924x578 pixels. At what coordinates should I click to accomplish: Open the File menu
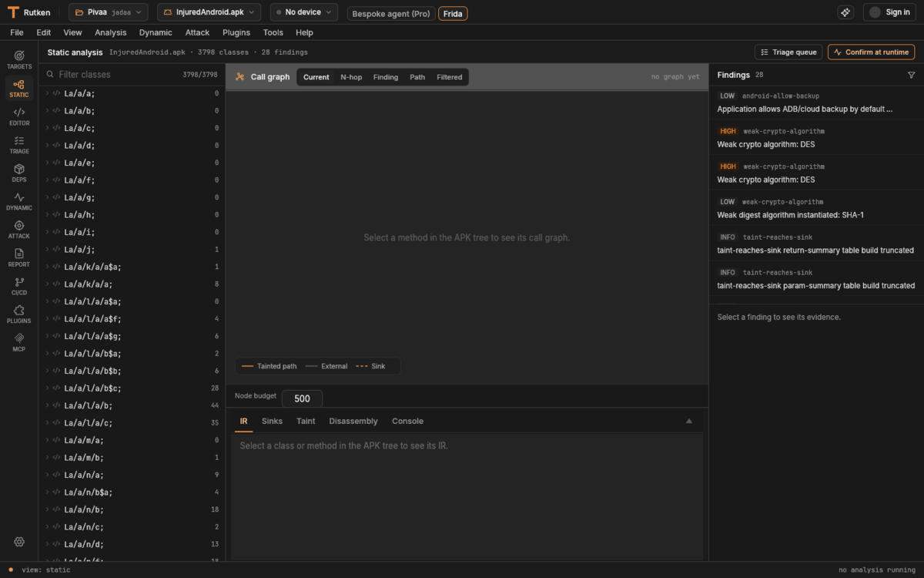click(x=17, y=32)
